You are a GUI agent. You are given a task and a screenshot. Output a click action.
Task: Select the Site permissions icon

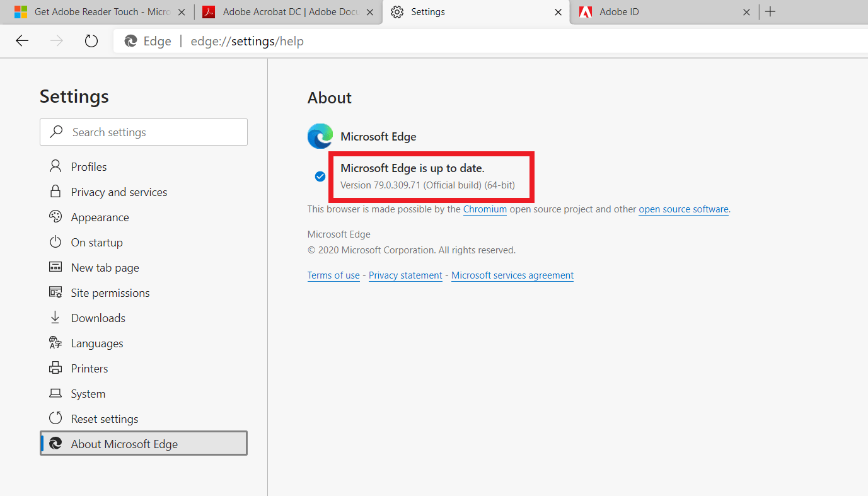point(56,292)
